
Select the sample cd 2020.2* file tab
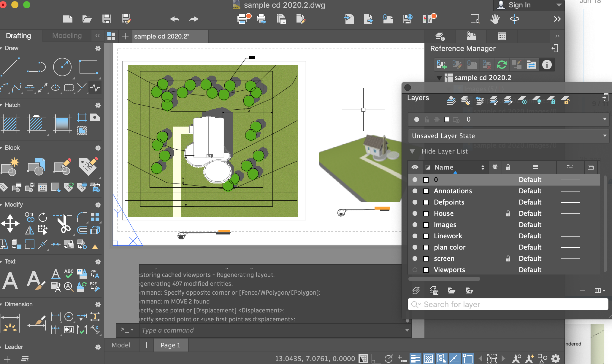click(170, 36)
